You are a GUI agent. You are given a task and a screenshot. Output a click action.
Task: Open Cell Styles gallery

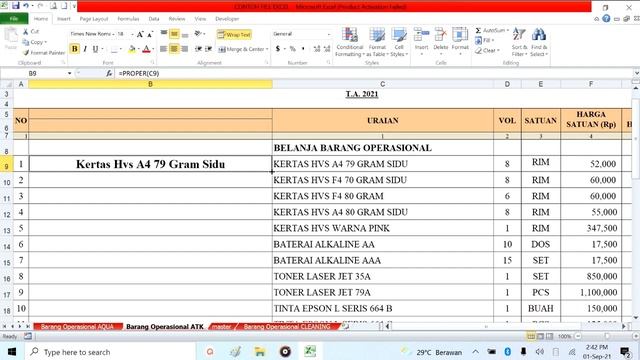(x=399, y=42)
